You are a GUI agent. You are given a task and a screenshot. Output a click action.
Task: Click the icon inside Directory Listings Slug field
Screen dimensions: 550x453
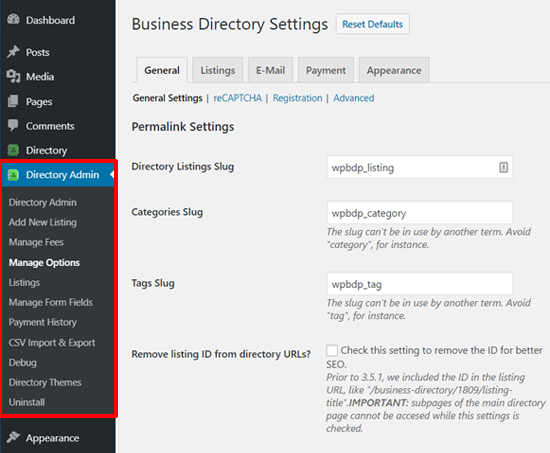click(x=503, y=167)
